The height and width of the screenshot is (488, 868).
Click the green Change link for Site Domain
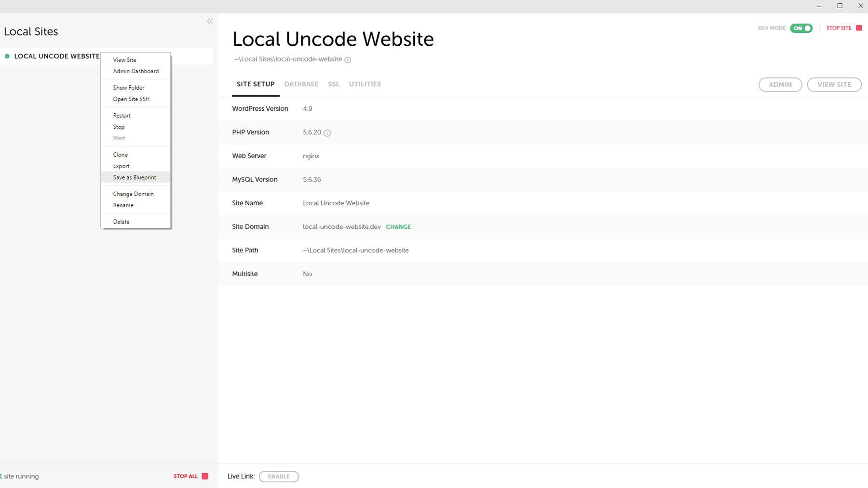click(x=398, y=227)
